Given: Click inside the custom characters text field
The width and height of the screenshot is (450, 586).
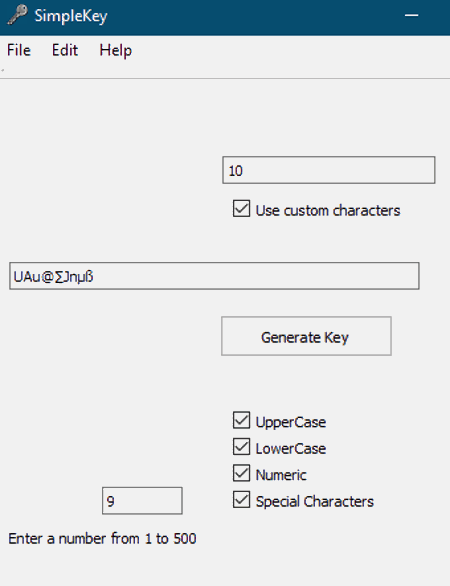Looking at the screenshot, I should click(214, 276).
